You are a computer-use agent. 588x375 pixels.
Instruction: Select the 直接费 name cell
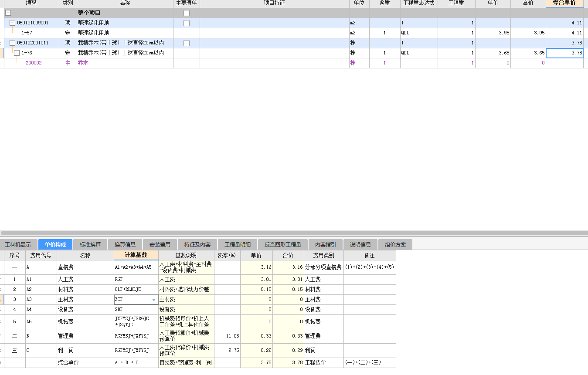(85, 267)
